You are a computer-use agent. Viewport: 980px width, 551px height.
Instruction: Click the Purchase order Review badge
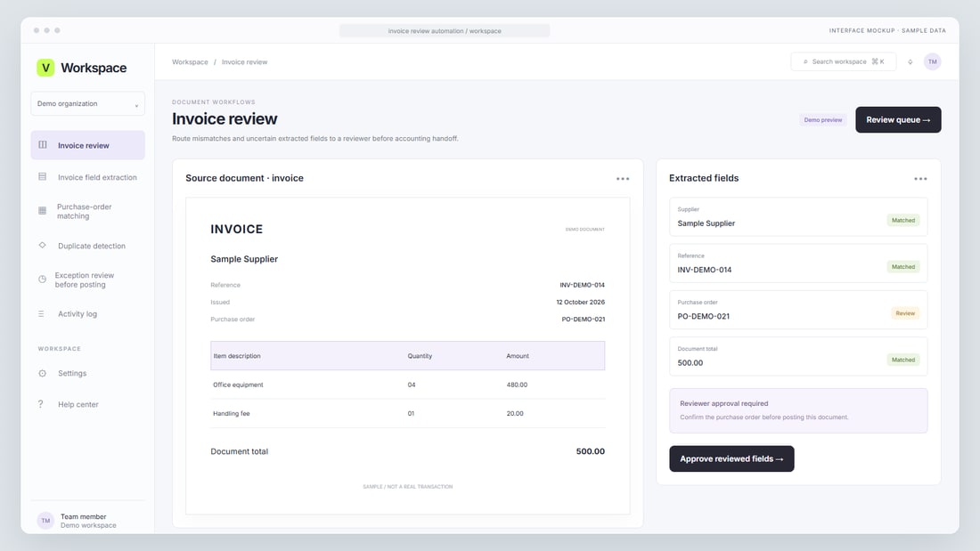coord(905,313)
